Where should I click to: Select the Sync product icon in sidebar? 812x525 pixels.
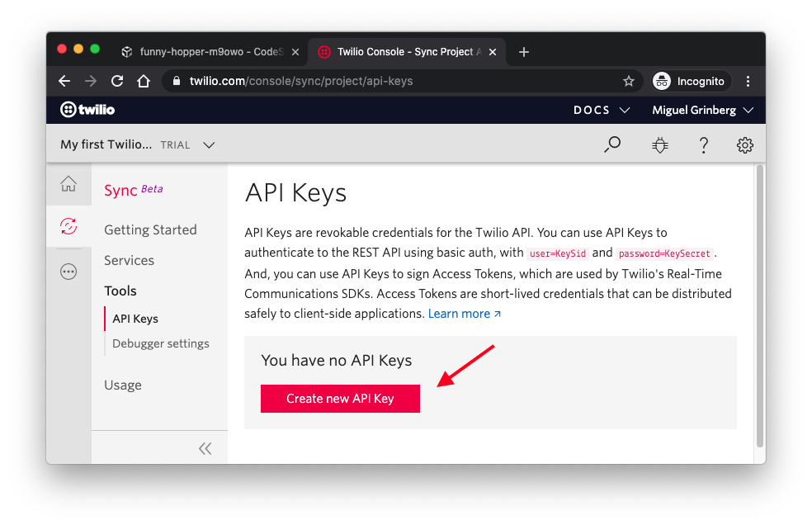68,226
